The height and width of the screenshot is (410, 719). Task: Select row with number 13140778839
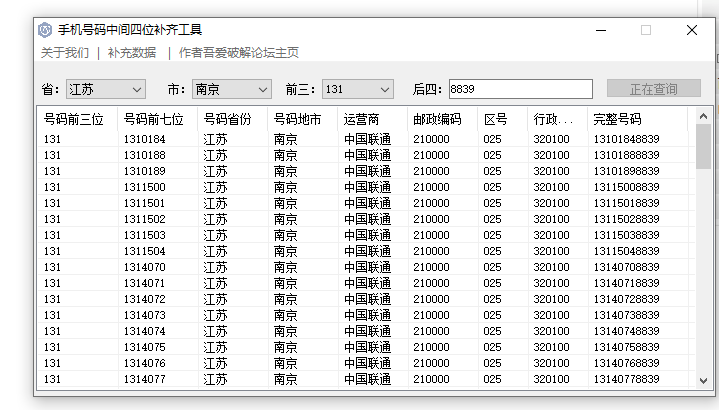626,379
